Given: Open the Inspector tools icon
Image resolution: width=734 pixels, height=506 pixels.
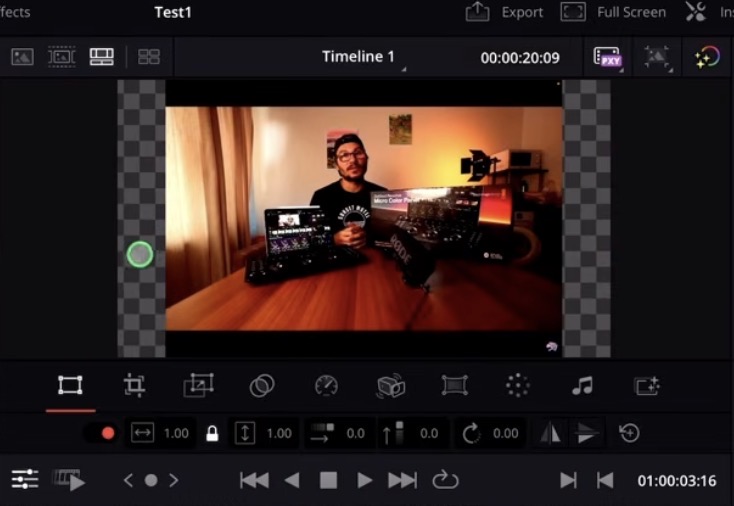Looking at the screenshot, I should 696,12.
